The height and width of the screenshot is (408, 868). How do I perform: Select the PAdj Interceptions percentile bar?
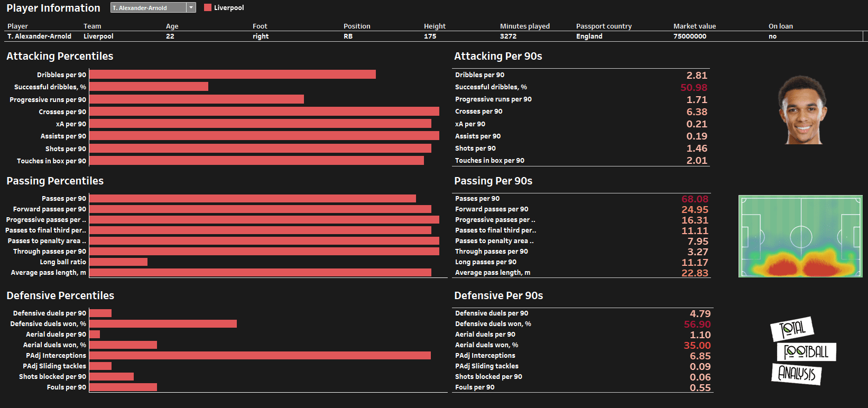(260, 356)
